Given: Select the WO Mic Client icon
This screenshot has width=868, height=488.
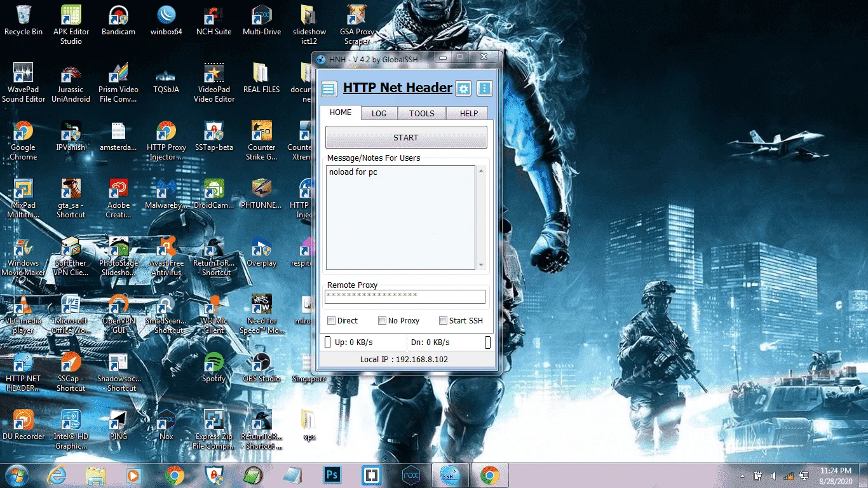Looking at the screenshot, I should pos(214,313).
